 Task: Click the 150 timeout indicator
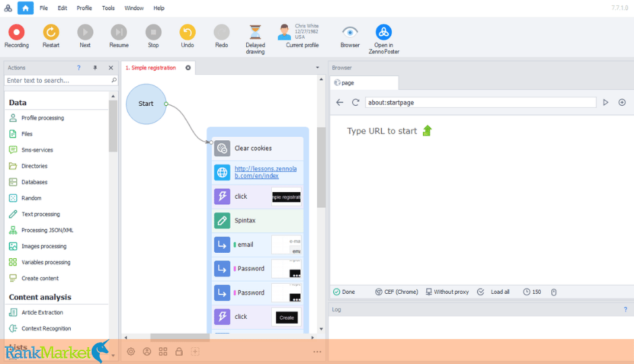[x=532, y=292]
